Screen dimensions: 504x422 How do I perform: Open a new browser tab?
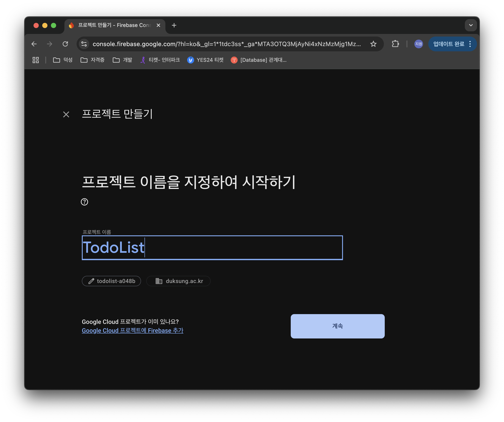pyautogui.click(x=174, y=25)
